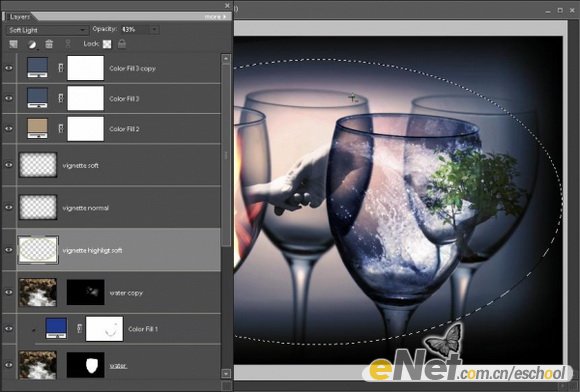
Task: Click the 'vignette normal' layer name
Action: (85, 208)
